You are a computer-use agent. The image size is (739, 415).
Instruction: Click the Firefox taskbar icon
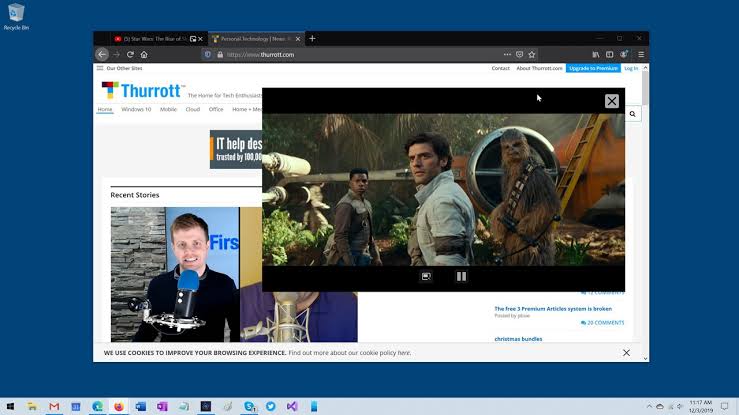(x=119, y=407)
